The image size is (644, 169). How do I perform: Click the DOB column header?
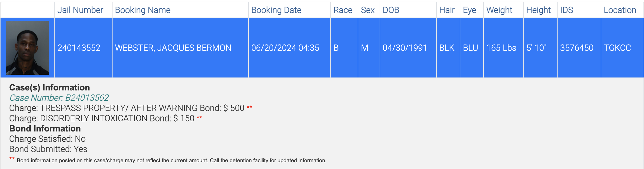[x=391, y=10]
